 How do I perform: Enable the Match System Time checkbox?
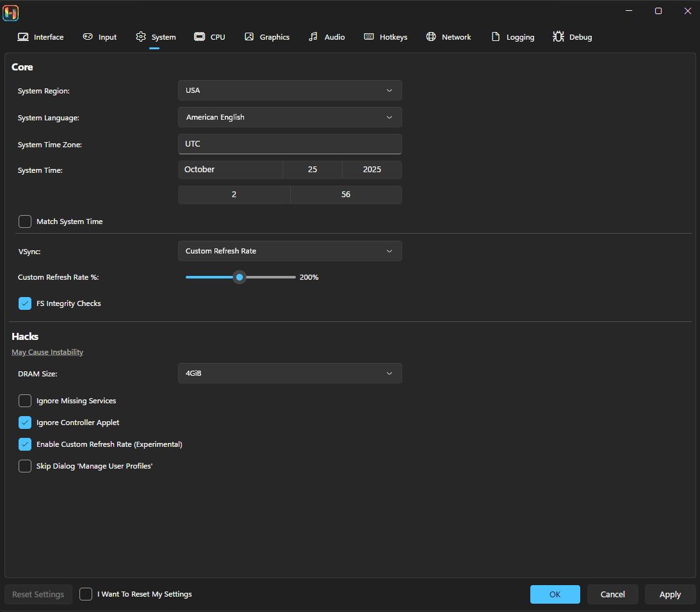pos(25,221)
